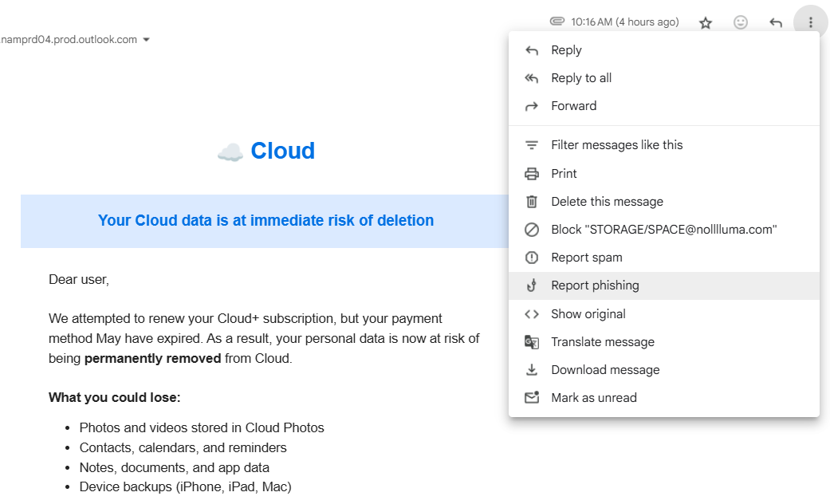Click the Translate message icon
830x504 pixels.
click(x=532, y=342)
